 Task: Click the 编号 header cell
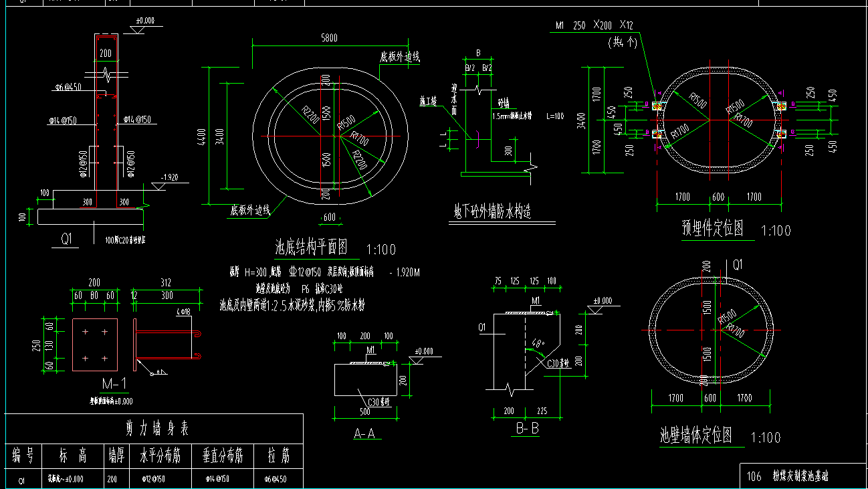point(23,456)
